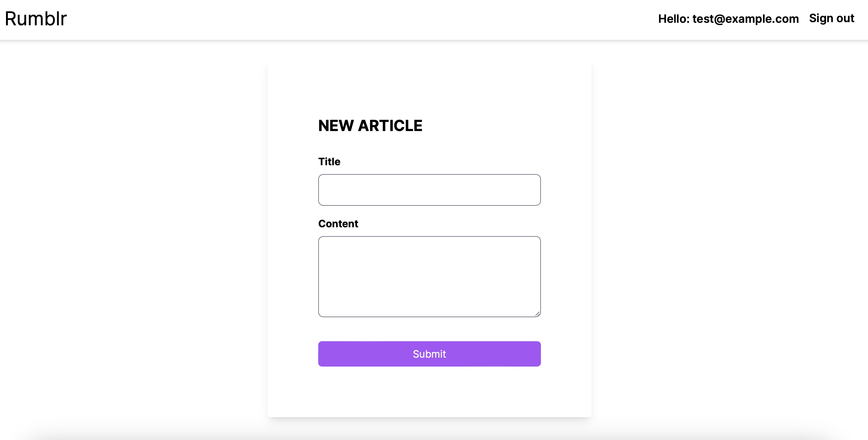Focus the text box under Title
The image size is (868, 440).
[429, 190]
